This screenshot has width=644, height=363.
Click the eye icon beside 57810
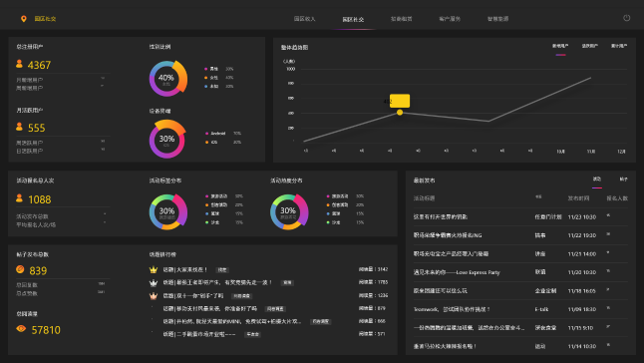pos(21,328)
